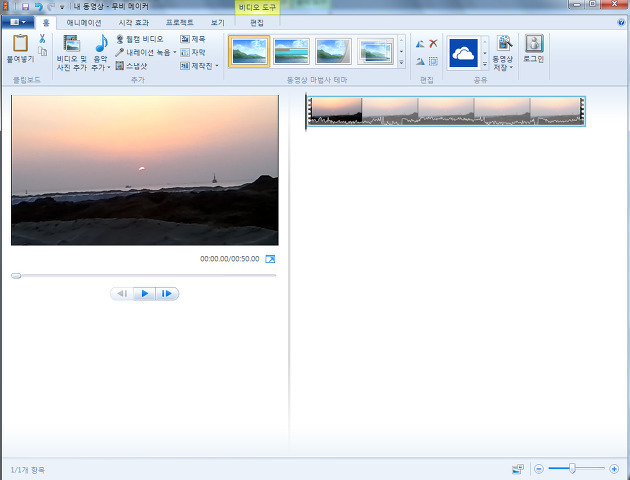The height and width of the screenshot is (480, 630).
Task: Click the Copy icon below scissors
Action: 42,51
